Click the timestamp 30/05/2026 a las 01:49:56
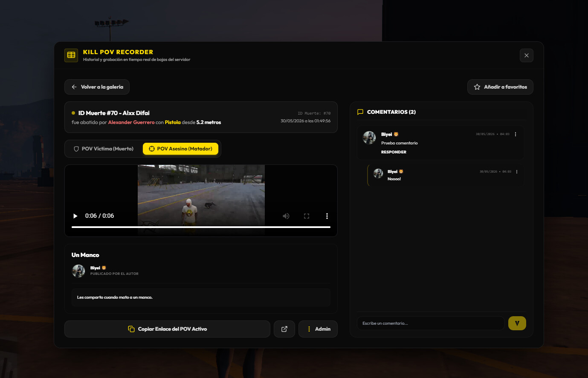The image size is (588, 378). (305, 121)
